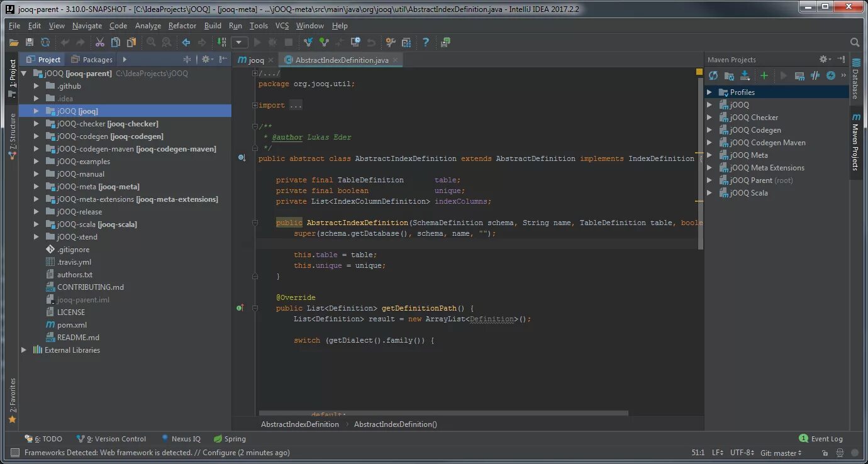Open the Git: master branch menu
The height and width of the screenshot is (464, 868).
(x=781, y=453)
